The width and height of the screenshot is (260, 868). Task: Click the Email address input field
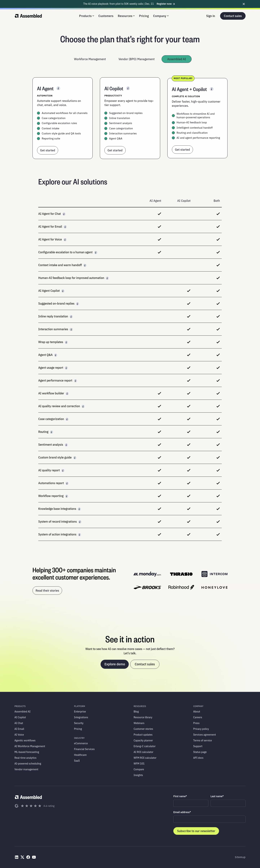click(x=209, y=819)
